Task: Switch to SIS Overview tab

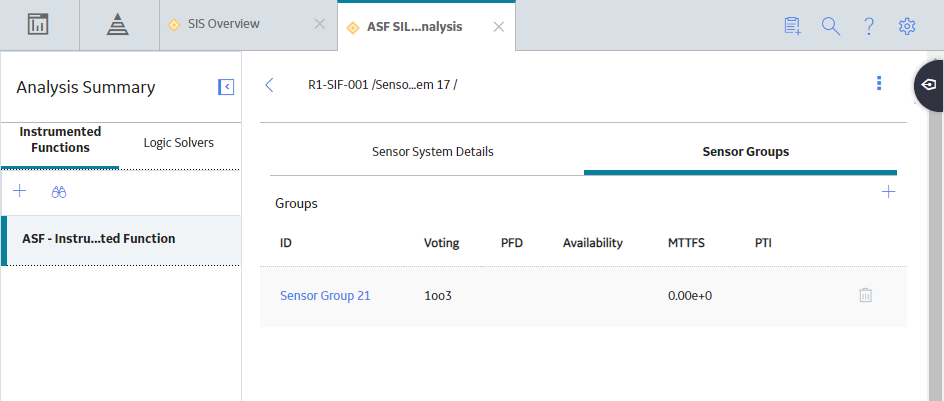Action: pyautogui.click(x=223, y=24)
